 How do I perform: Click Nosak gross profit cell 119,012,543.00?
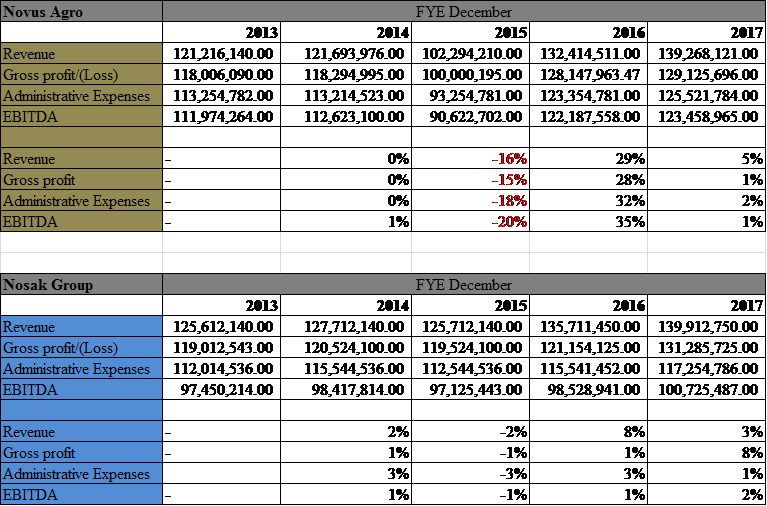click(222, 347)
